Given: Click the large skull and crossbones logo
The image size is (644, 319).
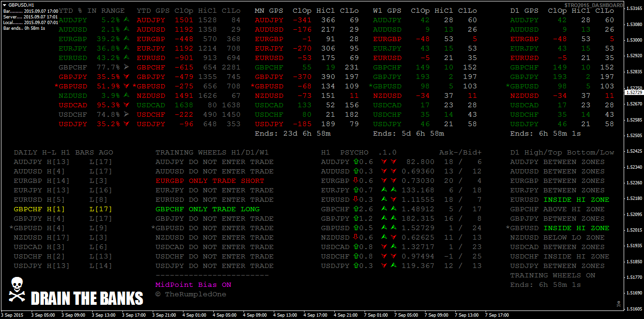Looking at the screenshot, I should (16, 290).
